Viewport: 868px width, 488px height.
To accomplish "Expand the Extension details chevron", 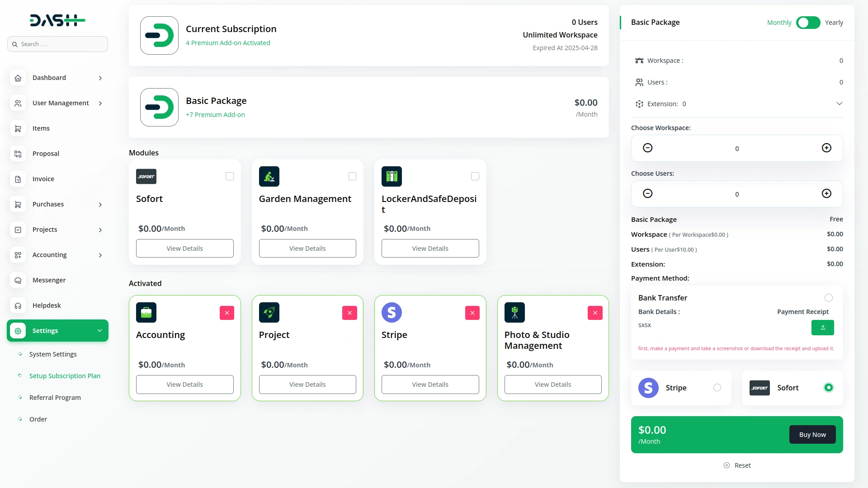I will [839, 104].
